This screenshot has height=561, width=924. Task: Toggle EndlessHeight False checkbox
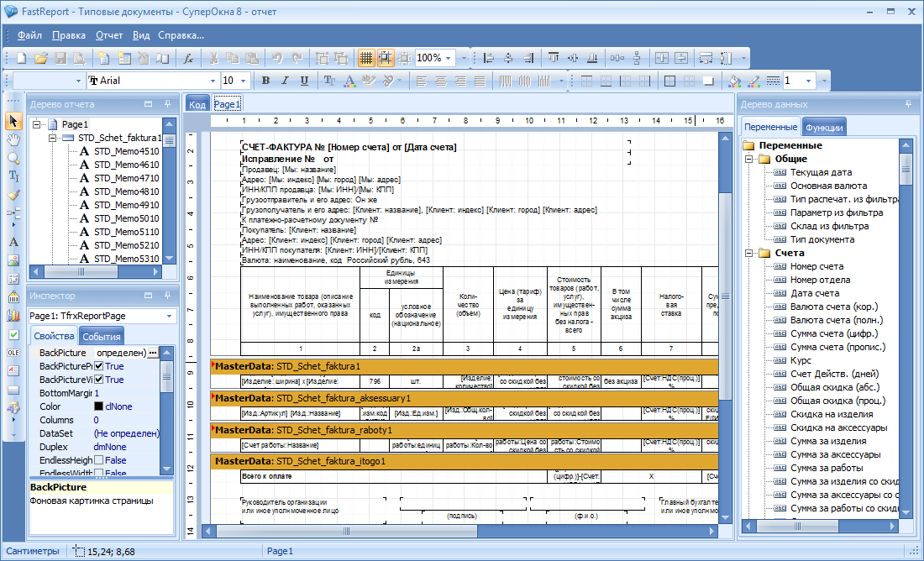point(99,460)
